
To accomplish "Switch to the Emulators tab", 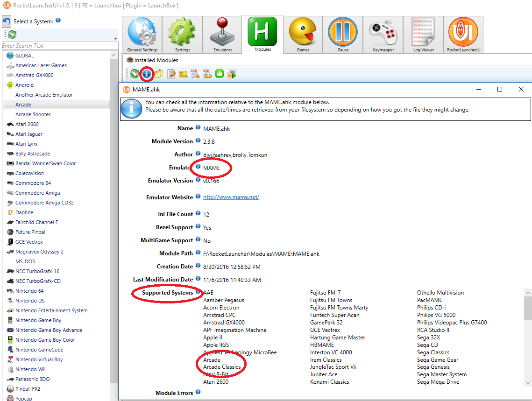I will 223,35.
